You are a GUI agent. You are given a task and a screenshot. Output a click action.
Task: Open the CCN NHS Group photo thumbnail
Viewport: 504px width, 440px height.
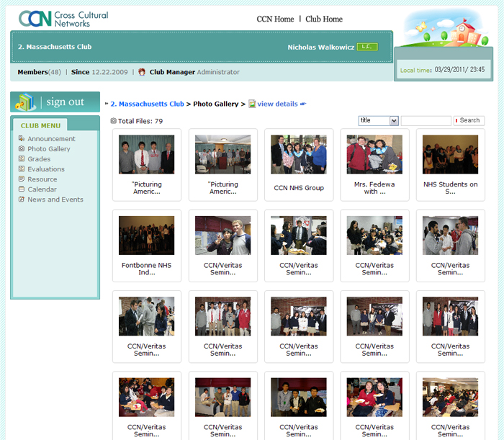coord(299,154)
